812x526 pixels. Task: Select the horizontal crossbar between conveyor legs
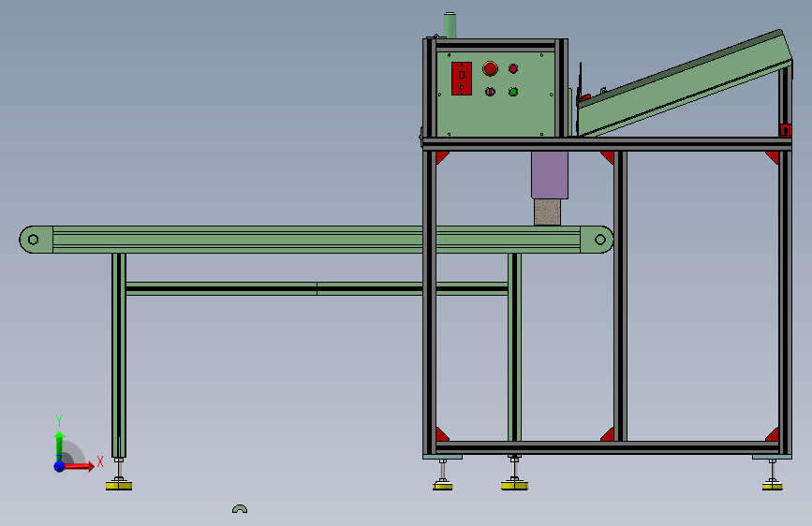317,288
